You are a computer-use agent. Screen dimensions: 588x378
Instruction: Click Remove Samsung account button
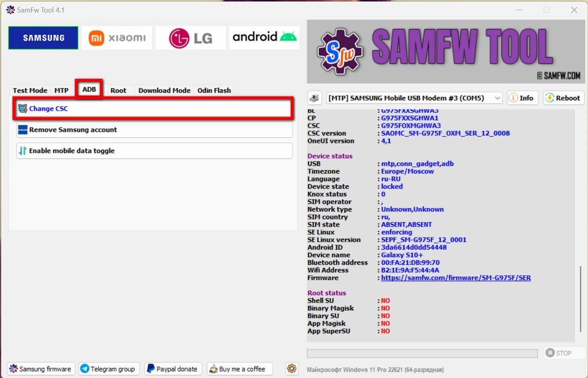tap(154, 130)
